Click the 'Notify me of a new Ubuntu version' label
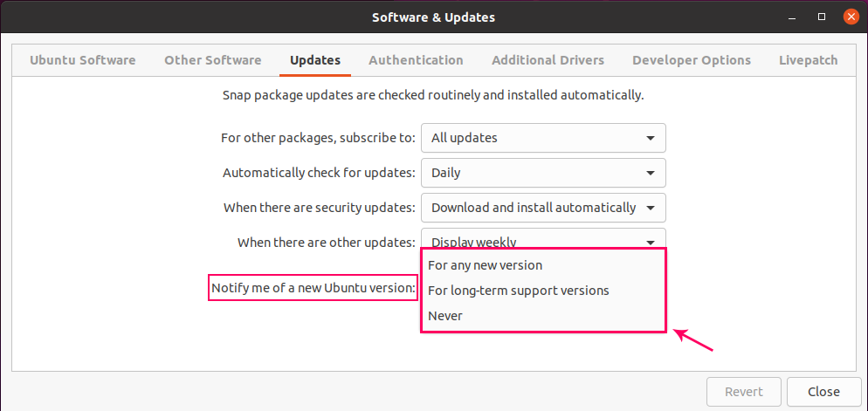Viewport: 868px width, 411px height. pos(313,289)
